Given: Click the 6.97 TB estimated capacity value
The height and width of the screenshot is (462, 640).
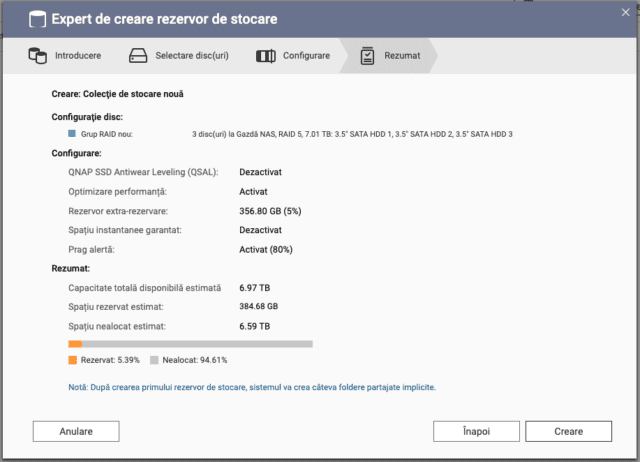Looking at the screenshot, I should click(256, 288).
